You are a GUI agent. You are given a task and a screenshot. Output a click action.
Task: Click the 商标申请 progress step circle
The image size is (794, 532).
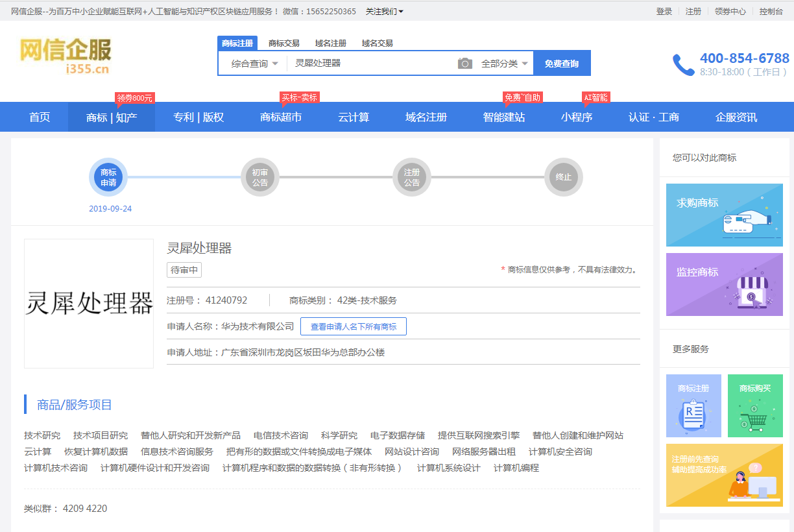pos(108,177)
